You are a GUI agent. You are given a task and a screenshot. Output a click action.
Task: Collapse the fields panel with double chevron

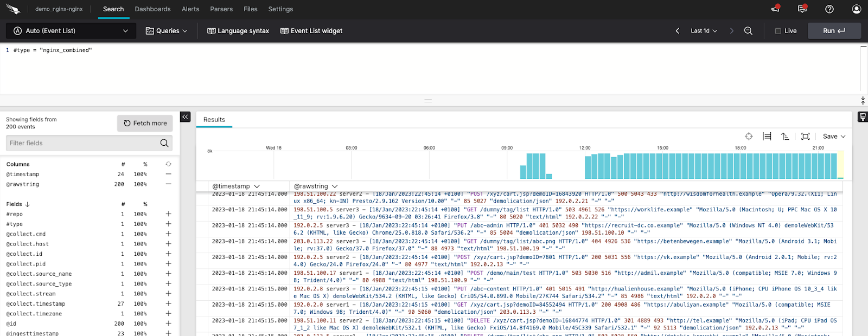[185, 117]
